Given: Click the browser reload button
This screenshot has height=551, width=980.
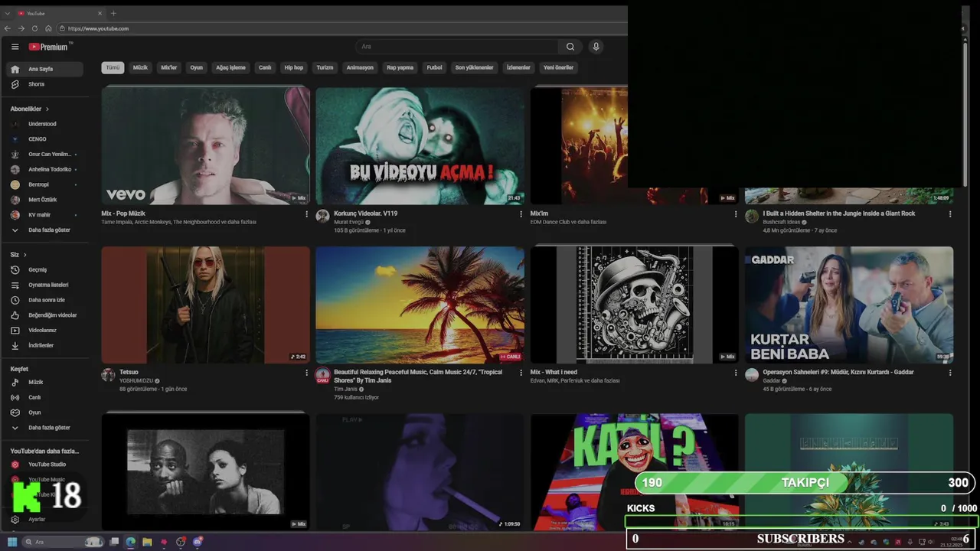Looking at the screenshot, I should [x=34, y=28].
